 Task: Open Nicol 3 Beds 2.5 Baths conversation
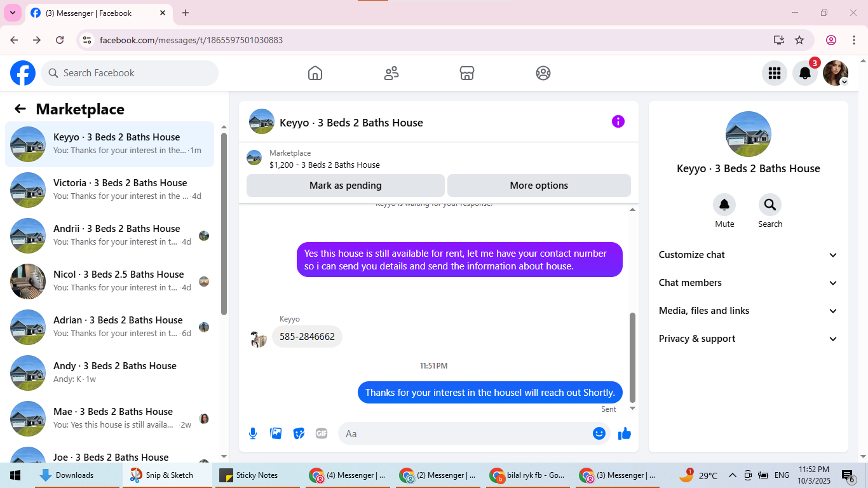click(x=110, y=281)
